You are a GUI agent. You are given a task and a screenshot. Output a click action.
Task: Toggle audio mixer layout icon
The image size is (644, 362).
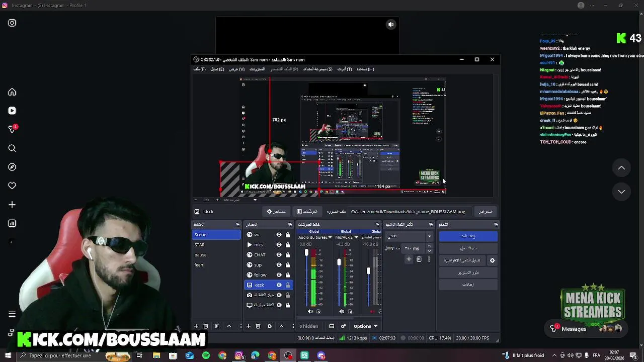[x=332, y=326]
